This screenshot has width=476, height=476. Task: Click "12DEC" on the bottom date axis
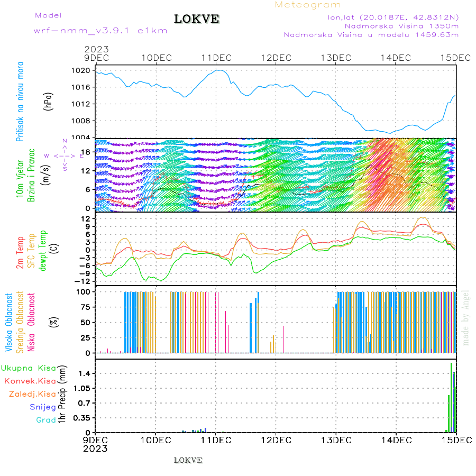click(x=276, y=441)
